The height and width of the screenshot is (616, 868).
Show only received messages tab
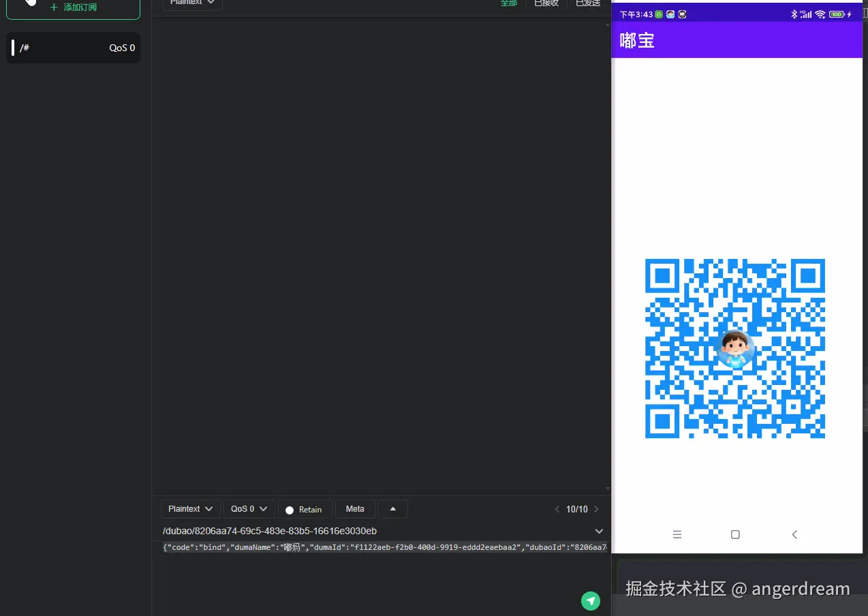pos(546,3)
